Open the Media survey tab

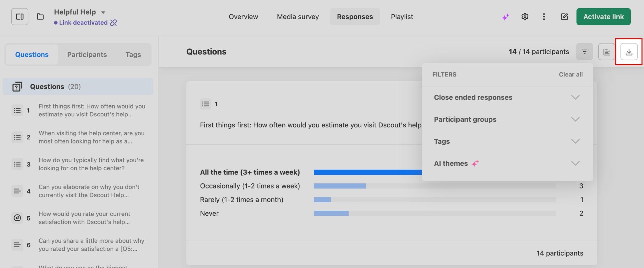tap(297, 17)
